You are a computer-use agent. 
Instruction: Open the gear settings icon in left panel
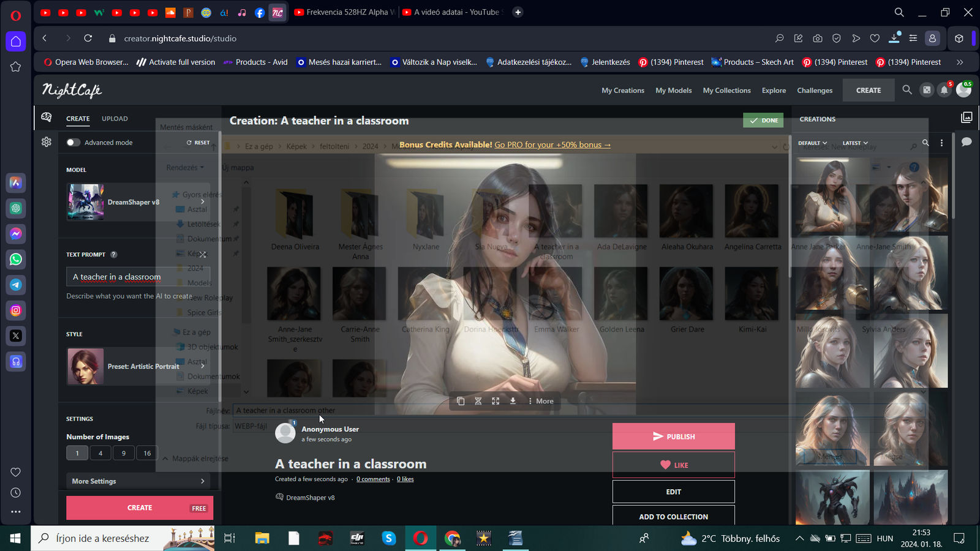pos(47,142)
